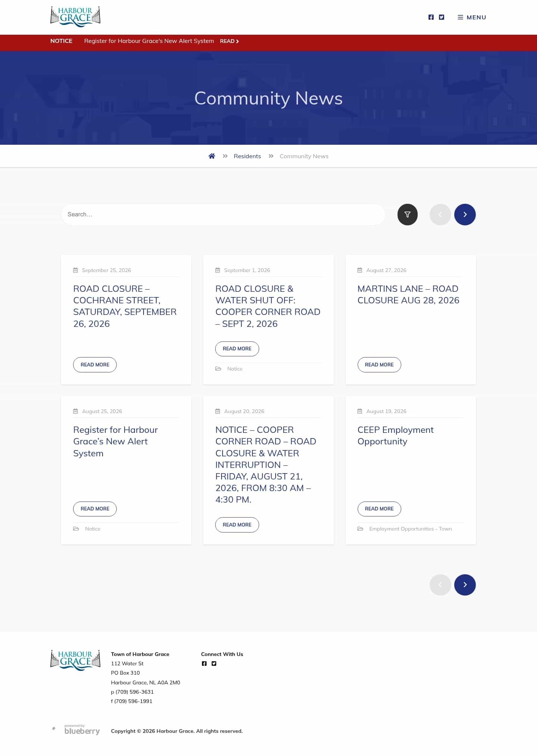Open Cooper Corner Road Sept 2 headline
537x756 pixels.
pyautogui.click(x=268, y=306)
